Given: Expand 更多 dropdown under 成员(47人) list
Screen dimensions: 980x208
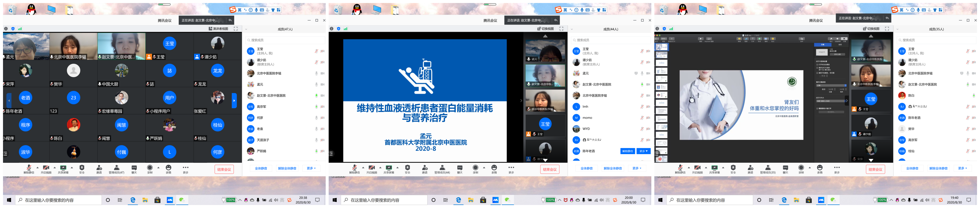Looking at the screenshot, I should pyautogui.click(x=311, y=168).
